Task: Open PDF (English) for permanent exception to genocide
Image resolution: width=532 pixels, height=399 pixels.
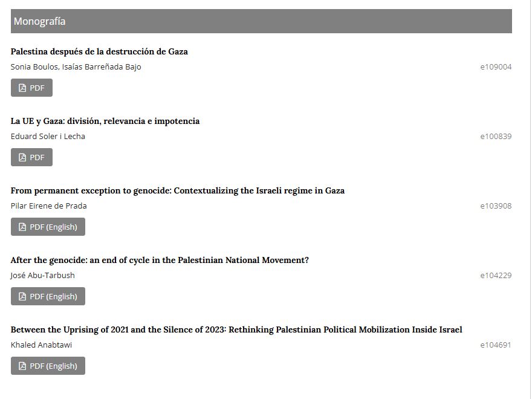Action: tap(48, 227)
